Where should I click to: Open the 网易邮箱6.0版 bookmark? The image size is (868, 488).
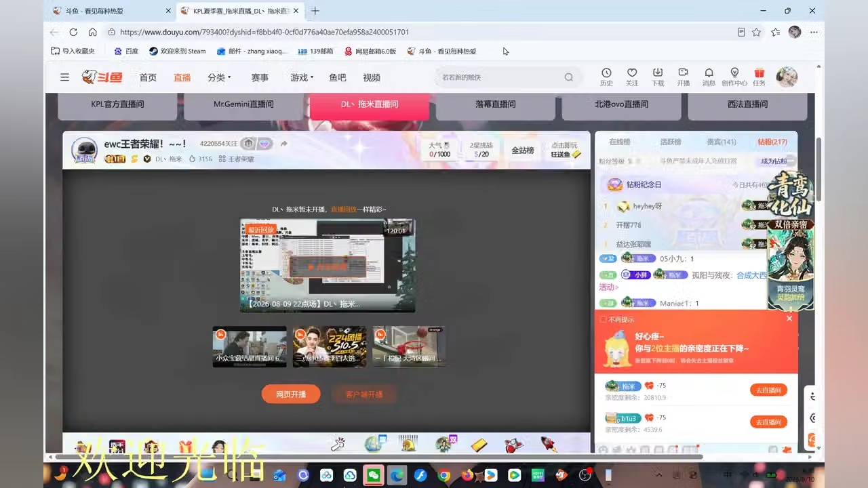coord(370,51)
